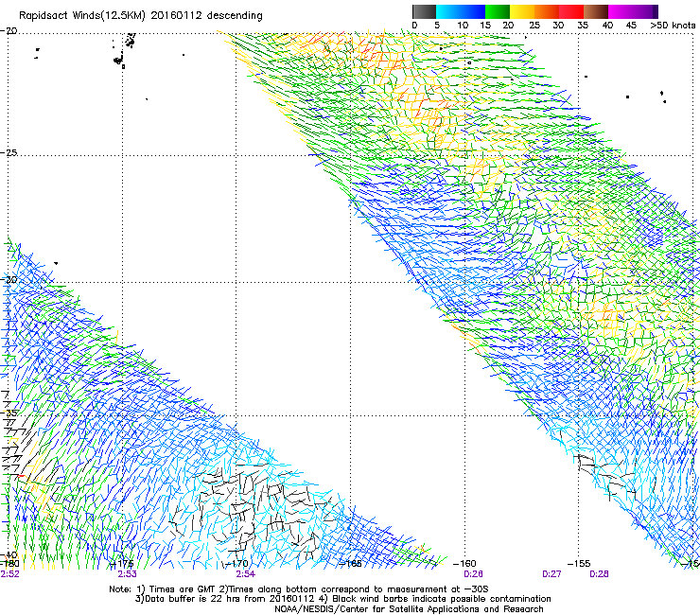
Task: Click the '-25' latitude axis label
Action: tap(9, 152)
